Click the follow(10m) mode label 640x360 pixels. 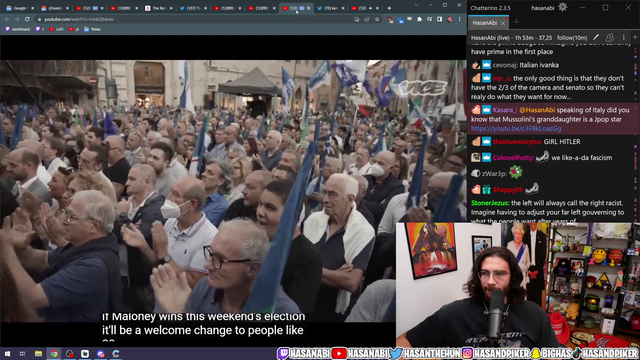click(571, 38)
